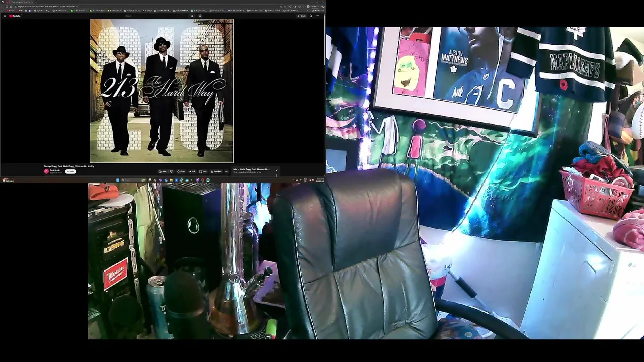Subscribe to the channel

pyautogui.click(x=71, y=171)
